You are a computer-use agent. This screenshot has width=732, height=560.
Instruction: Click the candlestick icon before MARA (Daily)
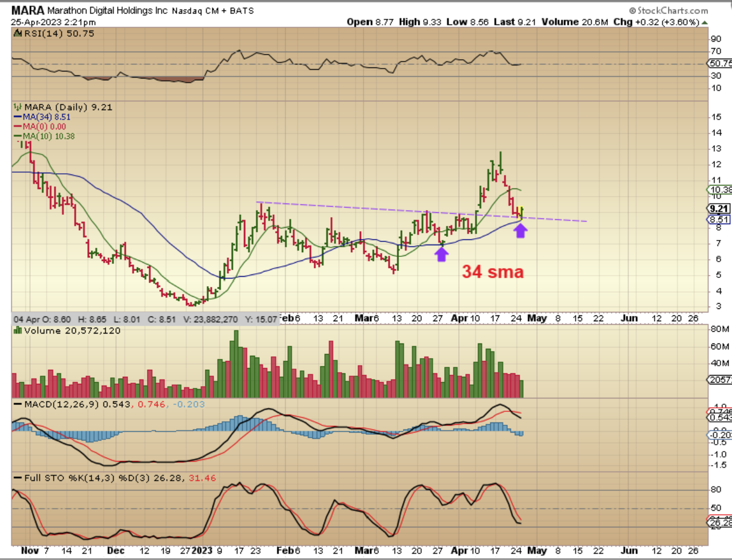(17, 107)
